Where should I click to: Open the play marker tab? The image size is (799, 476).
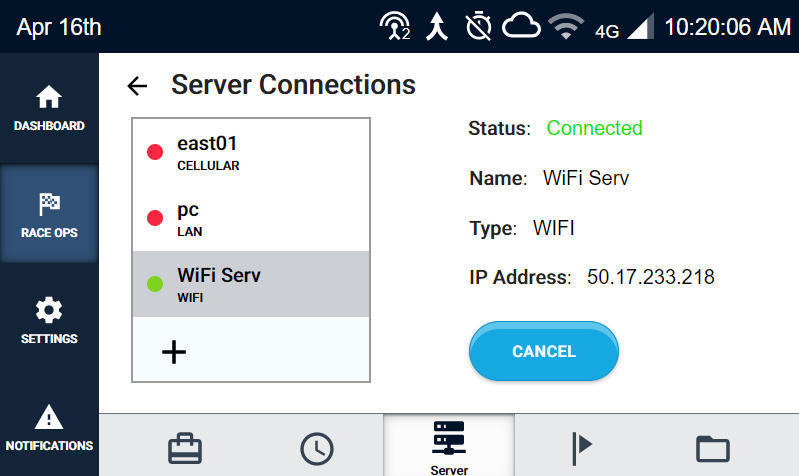click(581, 448)
